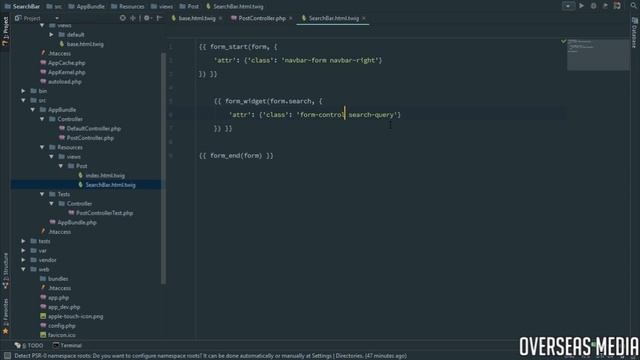Click Resources in breadcrumb bar
640x360 pixels.
pos(128,7)
